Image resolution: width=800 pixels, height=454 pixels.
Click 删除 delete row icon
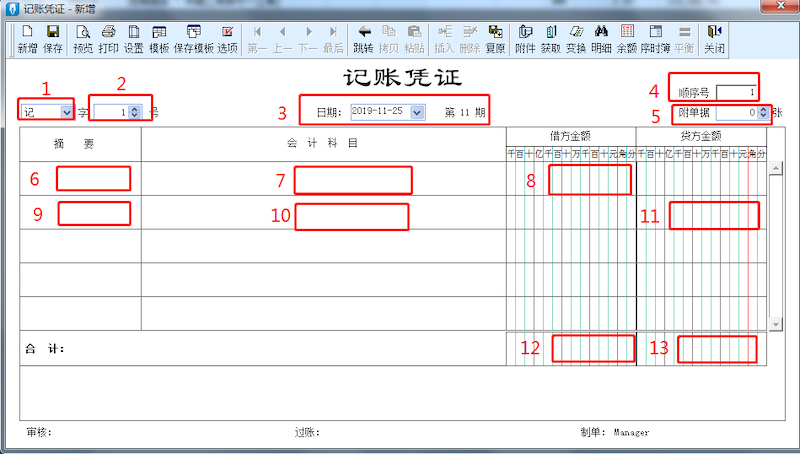[470, 39]
